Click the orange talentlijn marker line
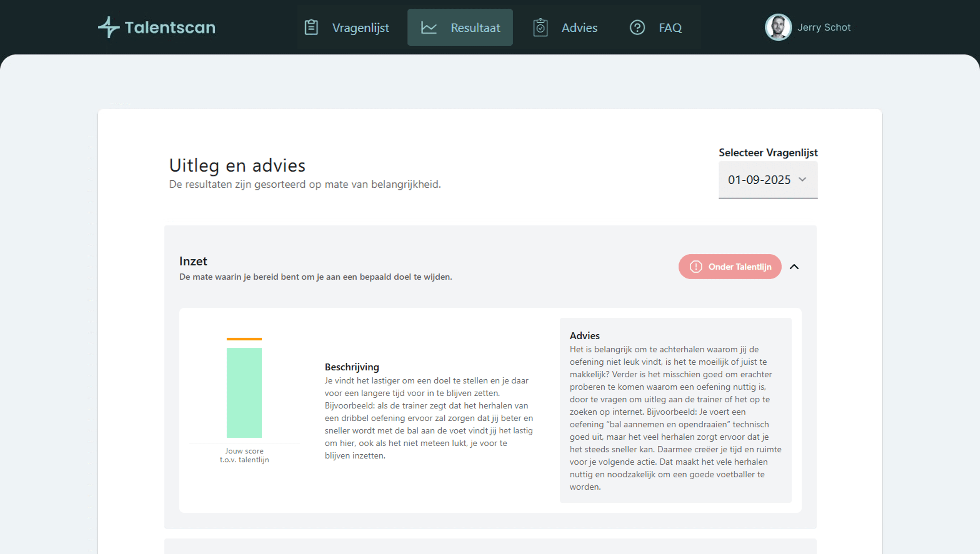Image resolution: width=980 pixels, height=554 pixels. click(x=244, y=339)
